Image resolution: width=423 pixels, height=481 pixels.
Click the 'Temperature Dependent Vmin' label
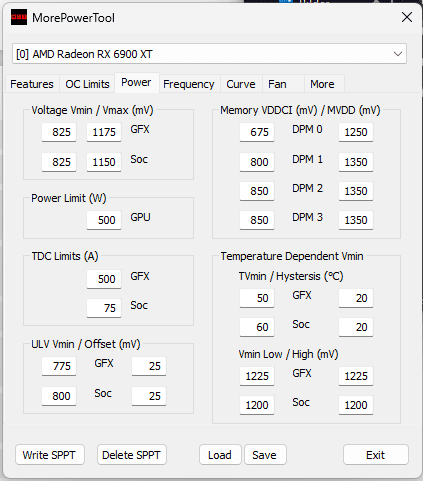click(292, 256)
